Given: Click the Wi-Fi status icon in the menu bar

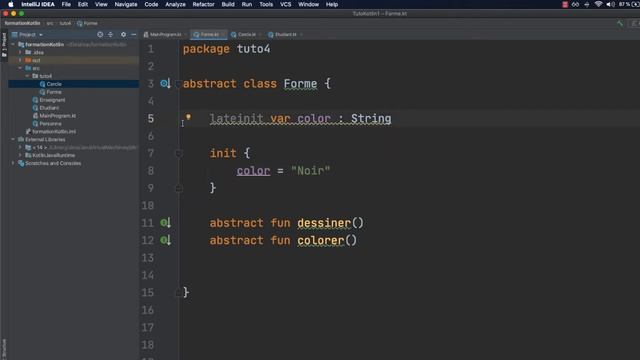Looking at the screenshot, I should click(598, 4).
